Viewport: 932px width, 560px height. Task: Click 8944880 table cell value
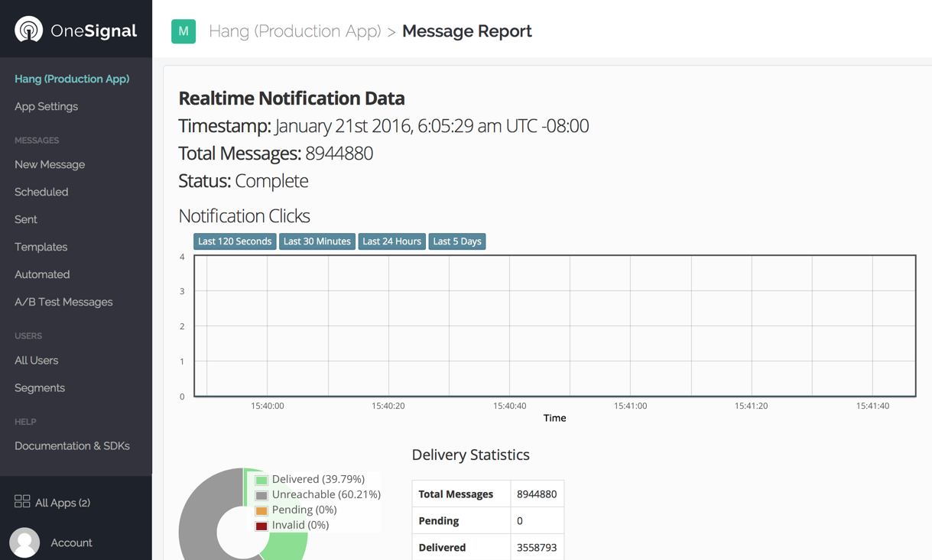pos(537,494)
